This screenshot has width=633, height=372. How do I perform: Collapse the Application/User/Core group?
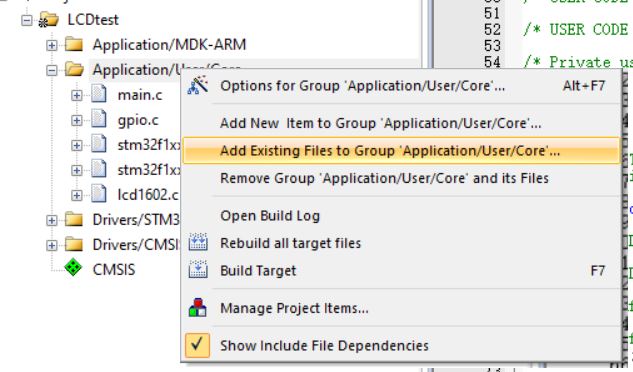pyautogui.click(x=52, y=70)
